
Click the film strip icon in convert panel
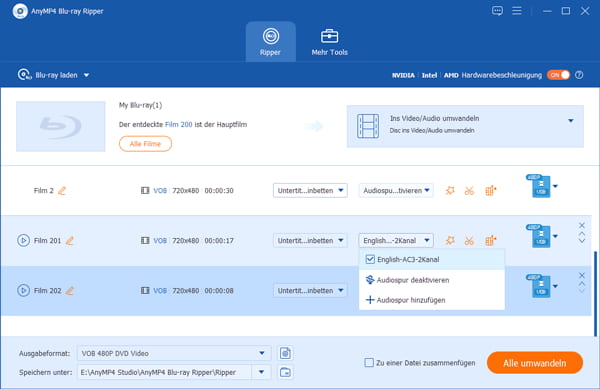pos(368,126)
